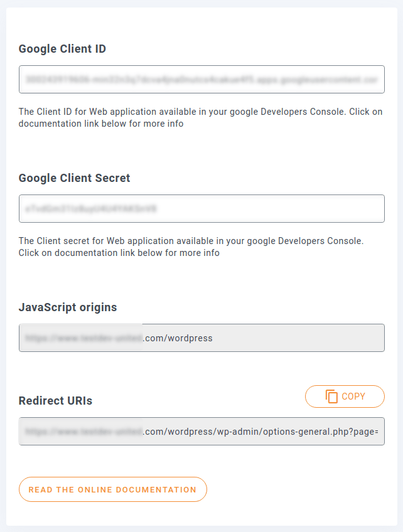403x532 pixels.
Task: Click the Google Client Secret heading label
Action: coord(75,178)
